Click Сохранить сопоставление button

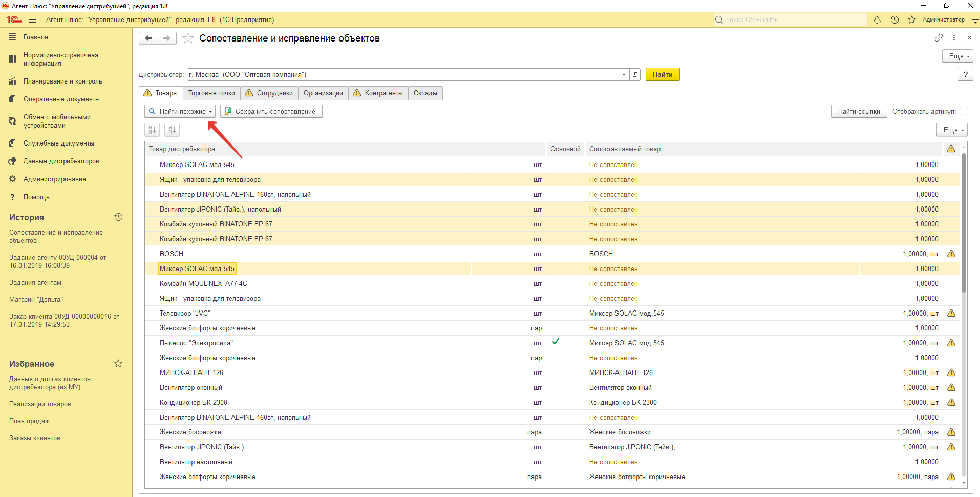(x=271, y=111)
